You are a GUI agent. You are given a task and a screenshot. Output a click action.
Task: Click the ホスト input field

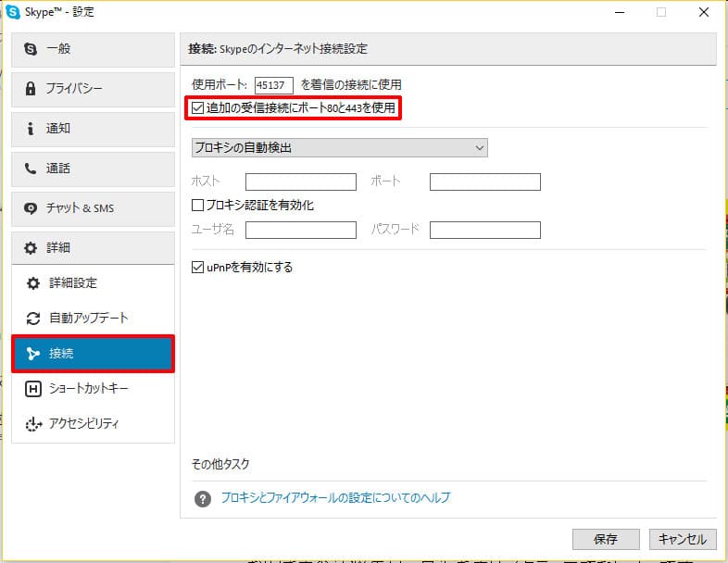point(301,181)
